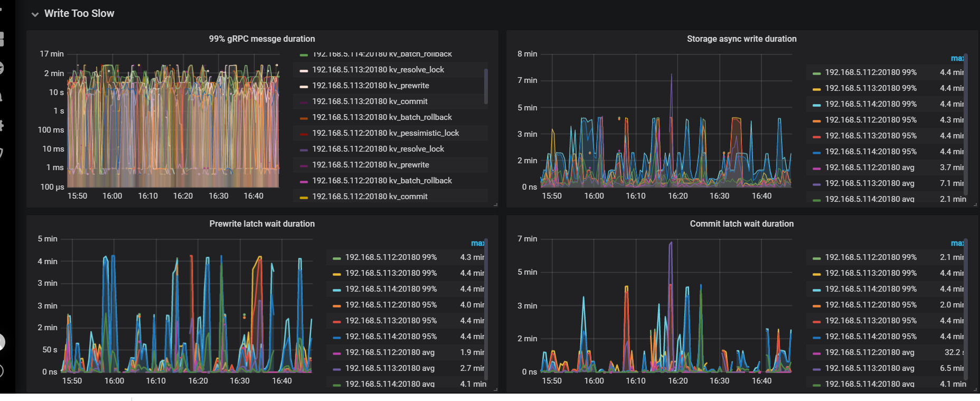The height and width of the screenshot is (401, 980).
Task: Sort by max column in Prewrite latch legend
Action: click(477, 243)
